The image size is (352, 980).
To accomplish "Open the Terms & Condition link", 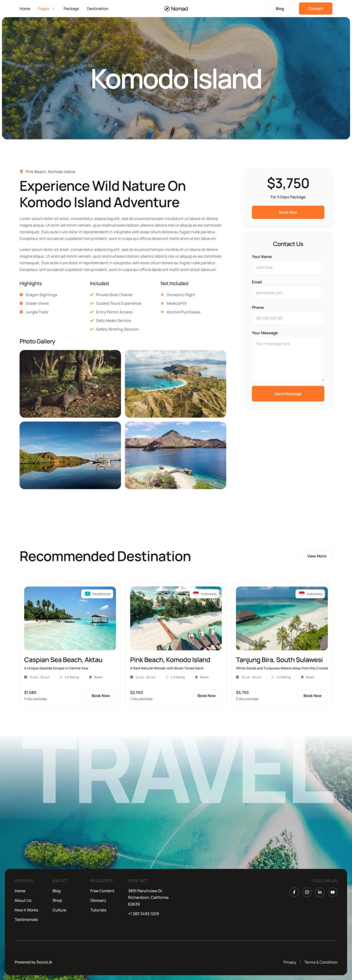I will pyautogui.click(x=321, y=962).
